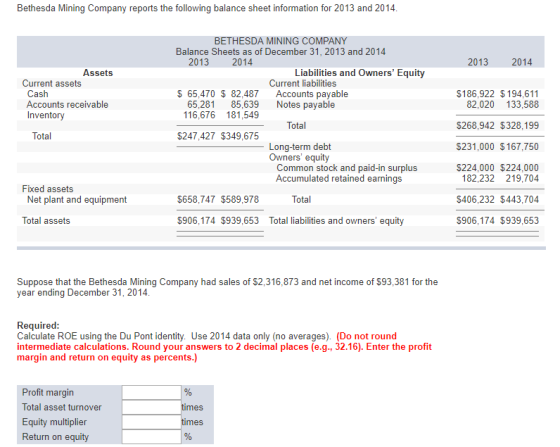
Task: Click accumulated retained earnings value 182,232
Action: 478,178
